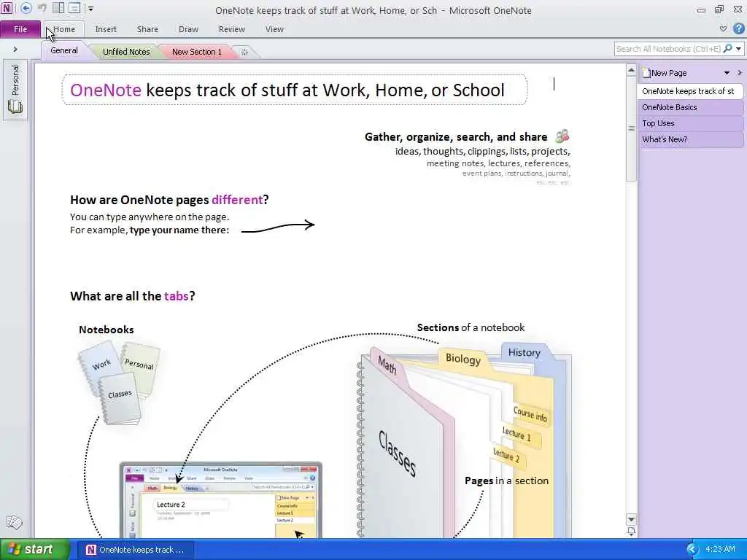747x560 pixels.
Task: Click the History tab in the illustration
Action: click(524, 352)
